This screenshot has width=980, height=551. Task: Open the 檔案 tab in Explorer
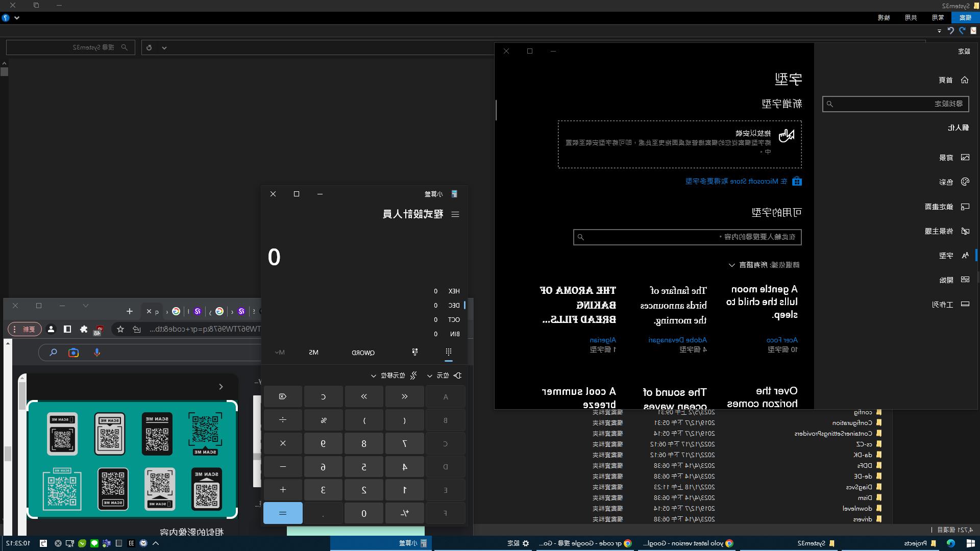(x=965, y=17)
